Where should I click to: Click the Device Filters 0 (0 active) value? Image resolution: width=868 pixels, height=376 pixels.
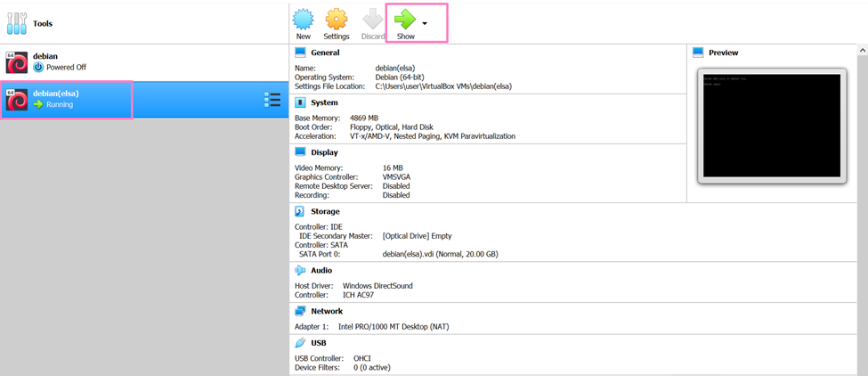coord(372,367)
